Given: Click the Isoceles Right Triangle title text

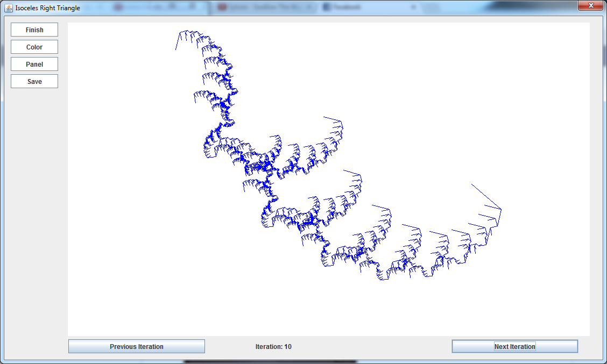Looking at the screenshot, I should point(47,8).
